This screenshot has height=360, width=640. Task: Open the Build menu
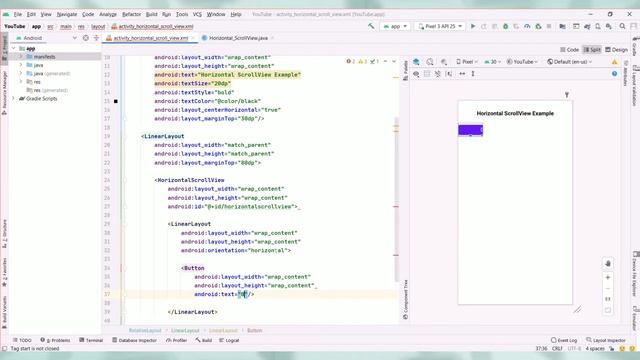click(151, 14)
